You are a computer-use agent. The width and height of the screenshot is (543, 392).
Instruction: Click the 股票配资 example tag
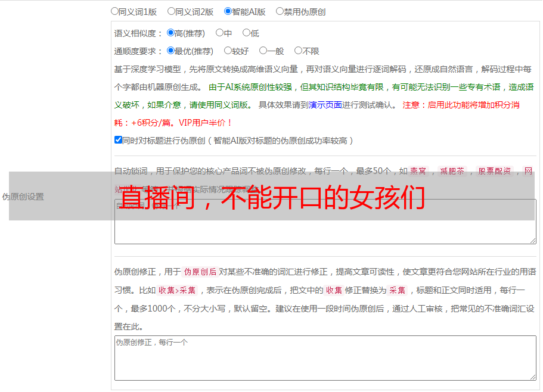tap(495, 171)
